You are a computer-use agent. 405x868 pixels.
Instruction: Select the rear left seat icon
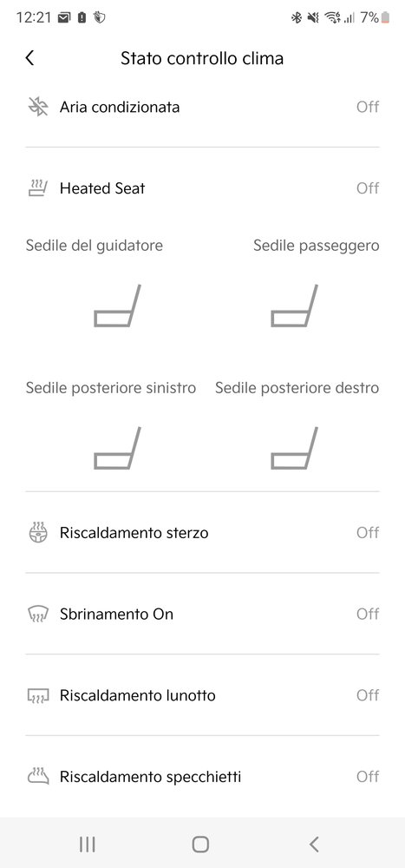tap(117, 449)
